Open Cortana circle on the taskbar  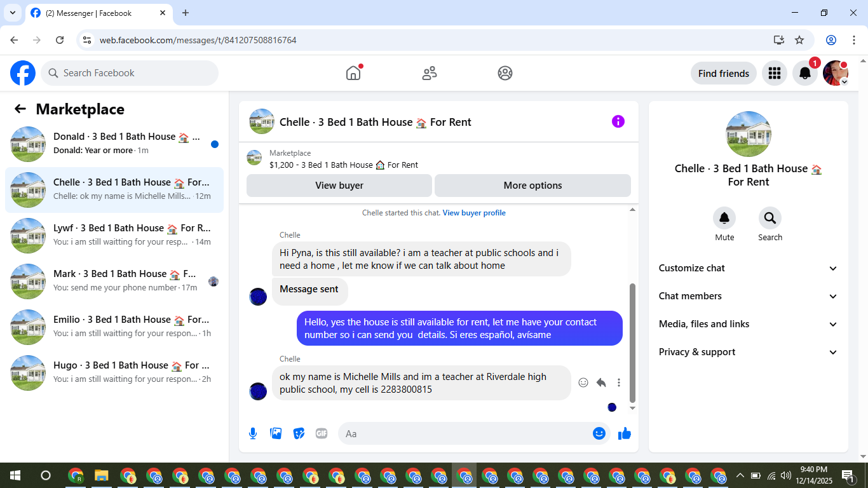coord(46,475)
